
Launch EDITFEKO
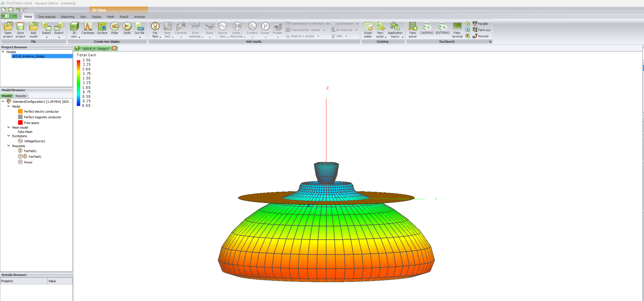coord(442,28)
